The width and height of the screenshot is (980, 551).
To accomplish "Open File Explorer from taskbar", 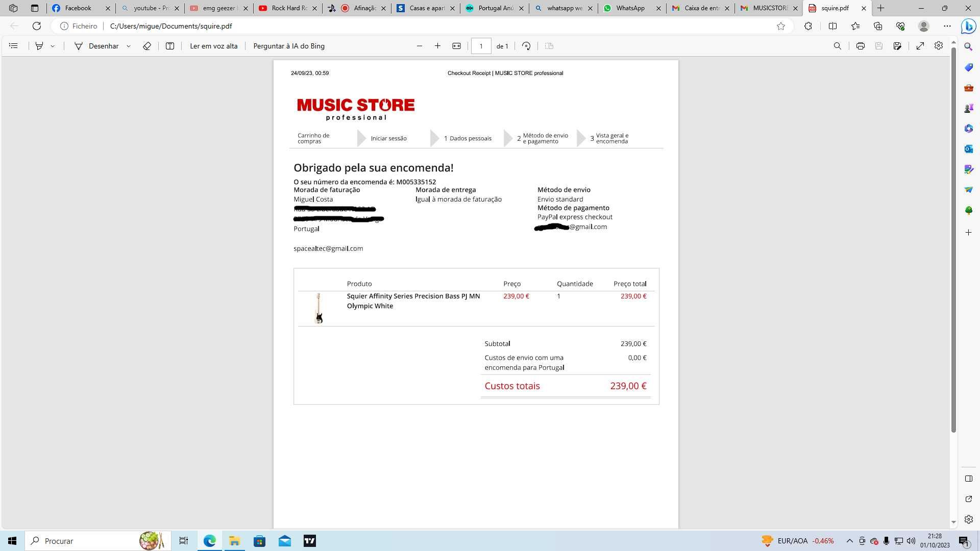I will (x=234, y=541).
